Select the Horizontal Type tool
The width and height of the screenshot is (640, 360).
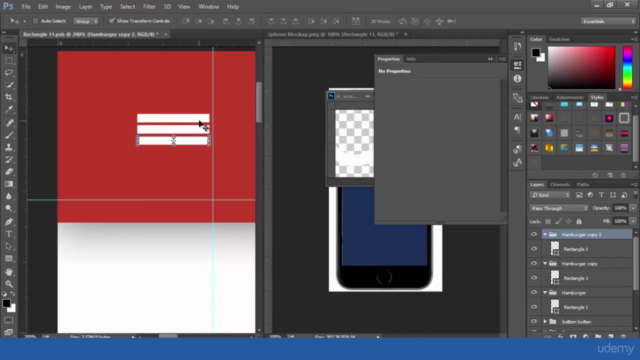9,234
